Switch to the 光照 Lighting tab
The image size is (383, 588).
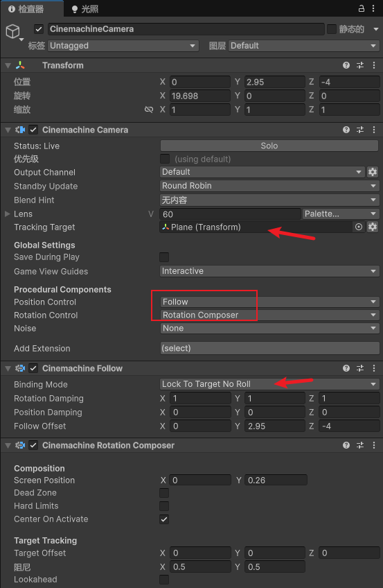point(85,9)
